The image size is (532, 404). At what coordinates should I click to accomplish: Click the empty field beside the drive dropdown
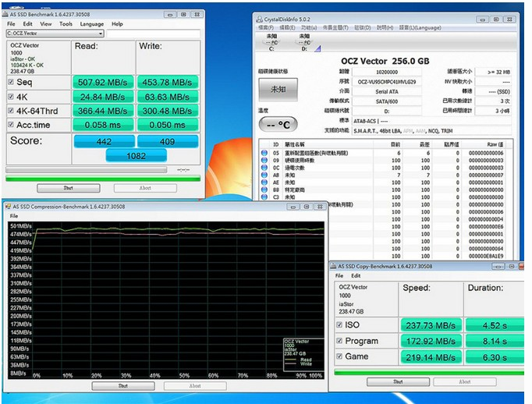(x=154, y=34)
